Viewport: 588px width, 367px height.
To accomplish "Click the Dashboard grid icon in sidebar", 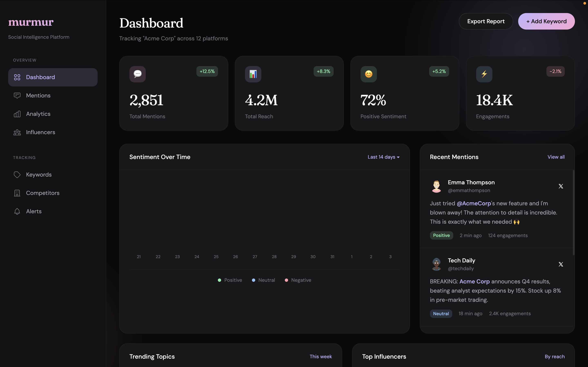I will (x=17, y=77).
